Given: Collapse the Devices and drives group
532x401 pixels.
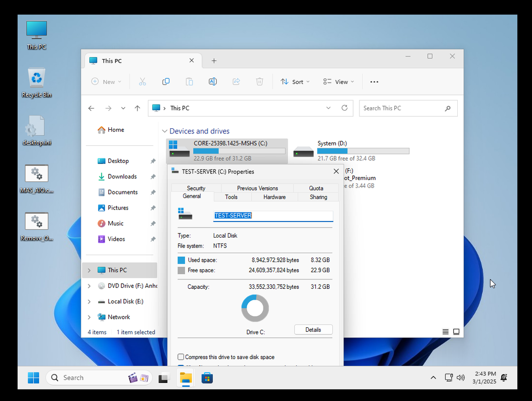Looking at the screenshot, I should coord(164,131).
